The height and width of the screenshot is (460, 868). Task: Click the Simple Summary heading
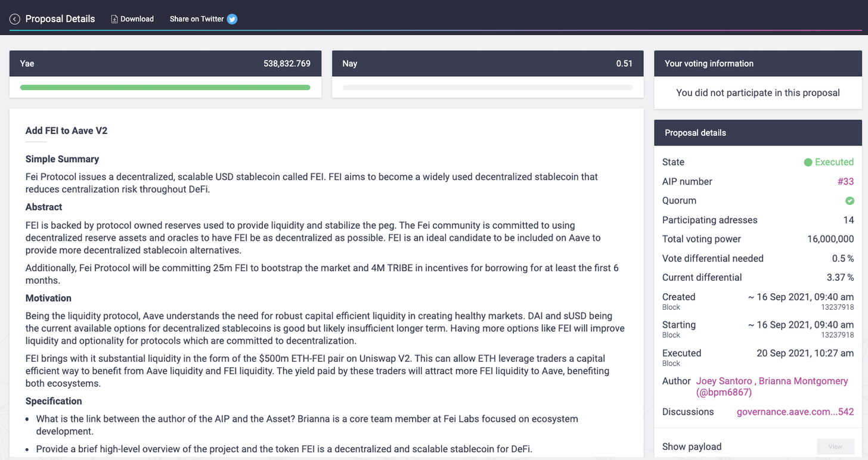coord(62,159)
